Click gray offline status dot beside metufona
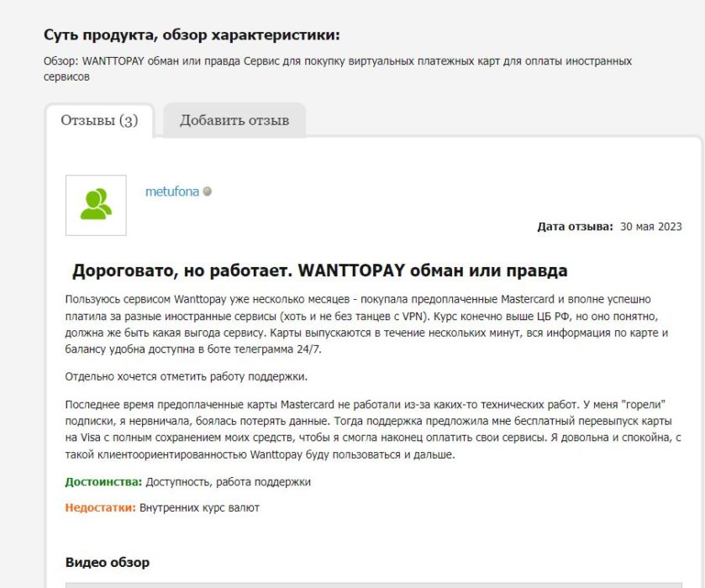The image size is (705, 588). [x=208, y=192]
